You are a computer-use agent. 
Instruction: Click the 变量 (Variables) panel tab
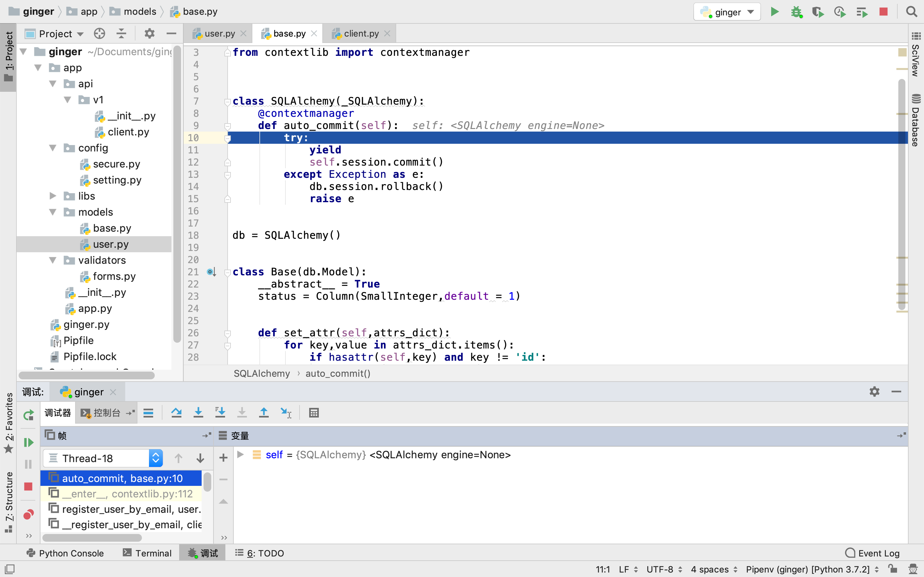click(x=239, y=435)
